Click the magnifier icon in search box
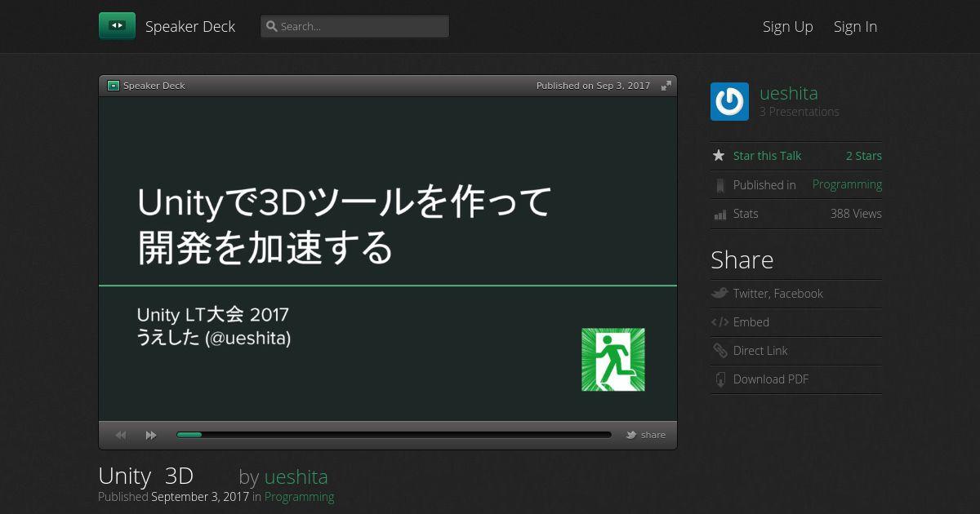Image resolution: width=980 pixels, height=514 pixels. [x=272, y=26]
